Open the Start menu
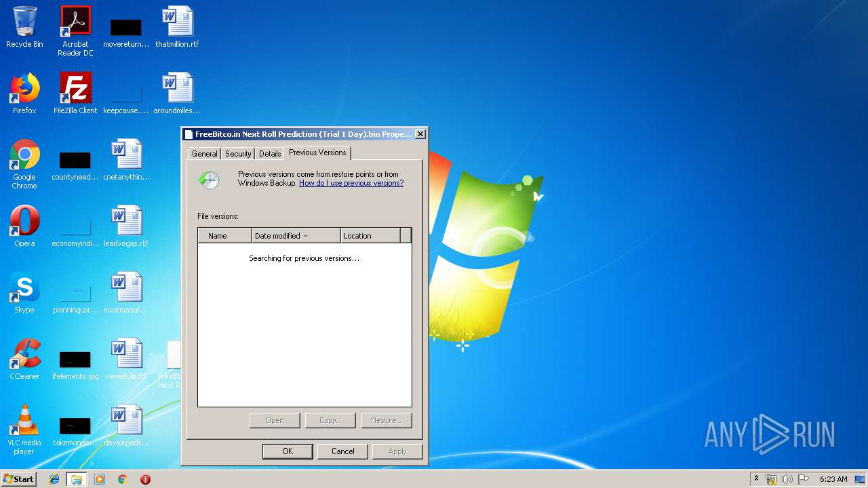 coord(19,479)
